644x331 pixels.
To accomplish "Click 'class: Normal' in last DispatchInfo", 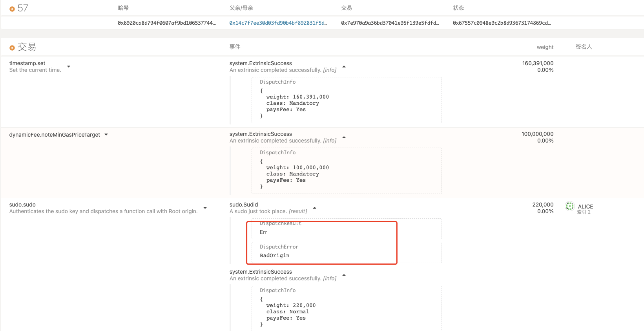I will [x=288, y=312].
